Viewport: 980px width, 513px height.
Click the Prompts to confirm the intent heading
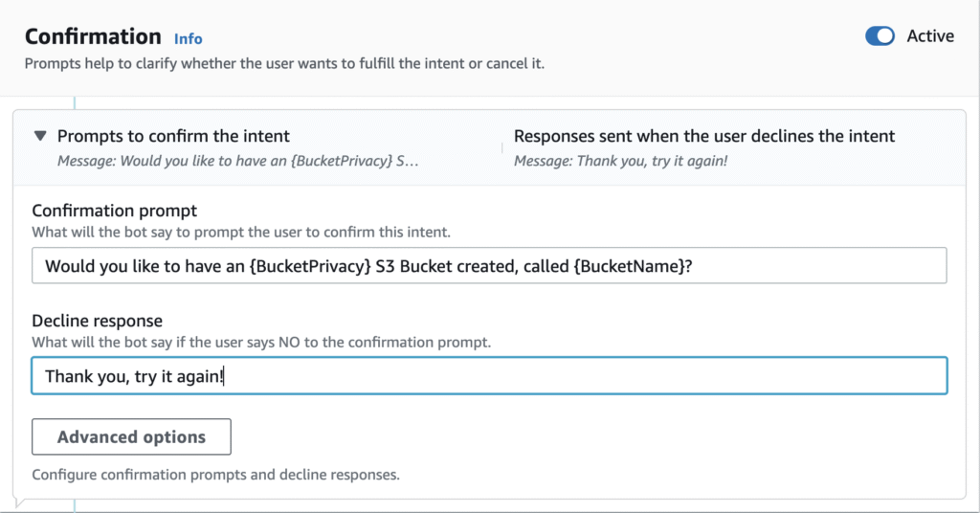point(173,136)
